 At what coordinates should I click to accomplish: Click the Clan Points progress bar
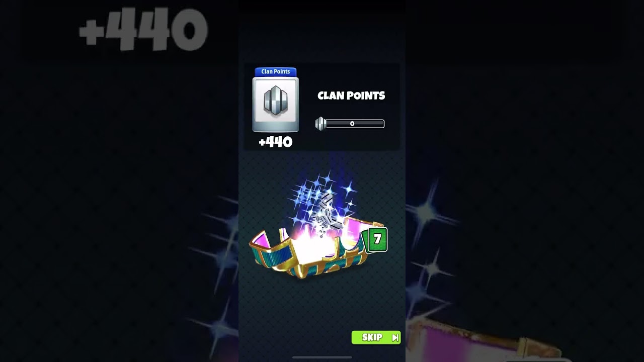click(350, 124)
